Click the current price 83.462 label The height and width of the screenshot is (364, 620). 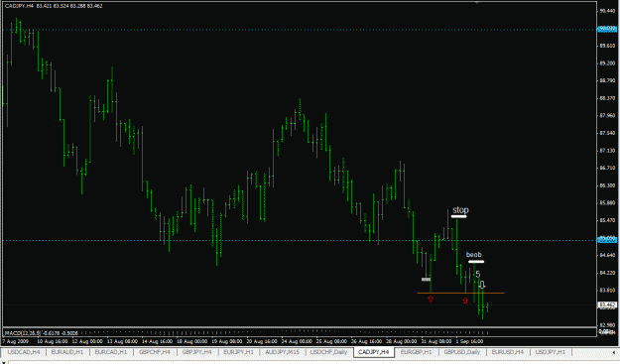pyautogui.click(x=607, y=304)
